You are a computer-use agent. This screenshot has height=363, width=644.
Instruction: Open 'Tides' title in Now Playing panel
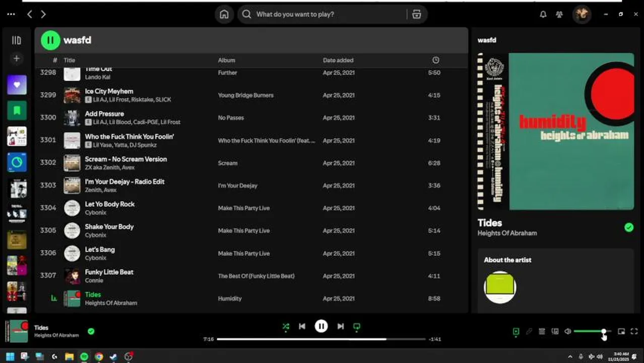490,223
